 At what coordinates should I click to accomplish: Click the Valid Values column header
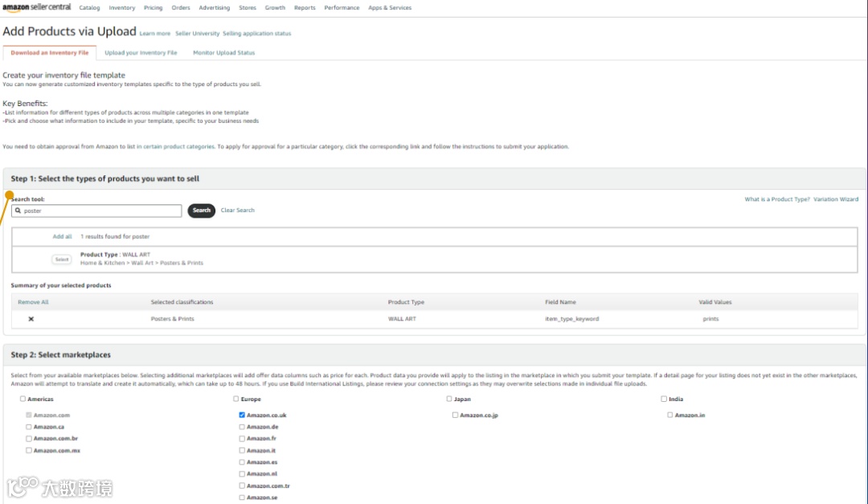tap(715, 302)
